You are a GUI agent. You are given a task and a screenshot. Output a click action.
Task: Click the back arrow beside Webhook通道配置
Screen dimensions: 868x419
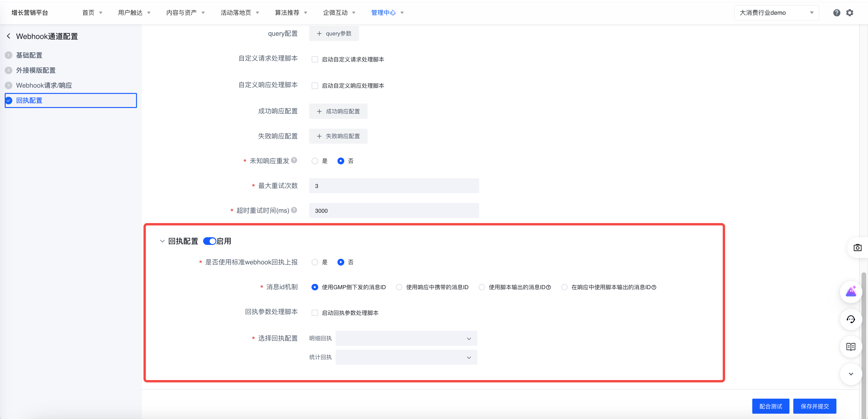coord(9,36)
